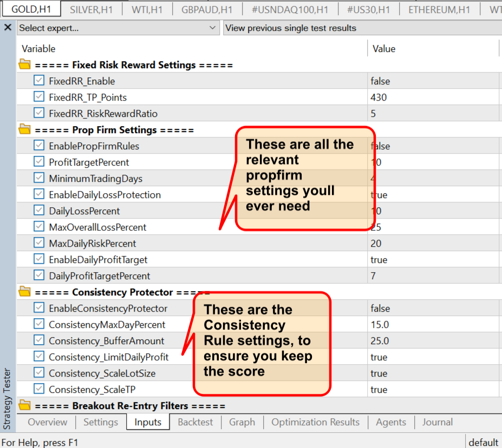Click Prop Firm Settings folder icon
This screenshot has height=448, width=502.
[x=25, y=129]
